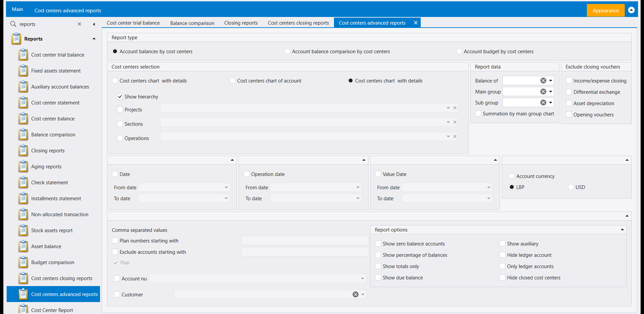
Task: Close the Cost centers advanced reports tab
Action: tap(416, 23)
